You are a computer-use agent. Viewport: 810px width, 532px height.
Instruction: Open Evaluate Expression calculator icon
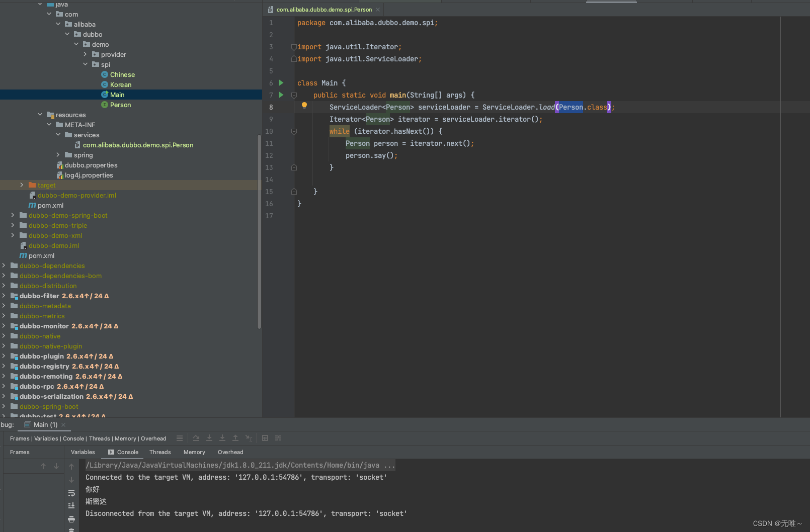(x=265, y=438)
